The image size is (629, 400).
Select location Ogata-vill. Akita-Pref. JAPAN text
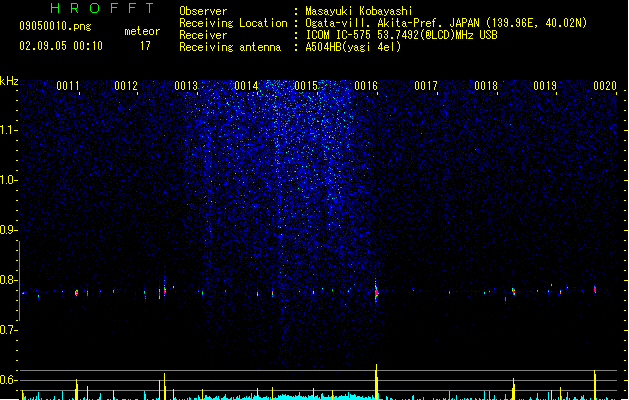pyautogui.click(x=394, y=23)
